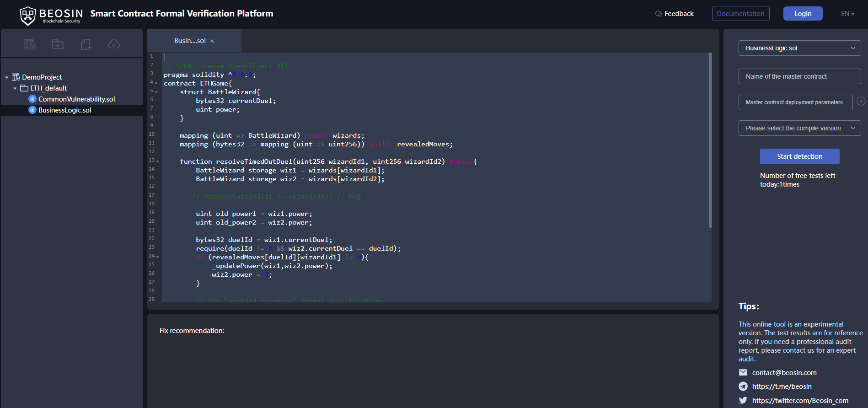Click the Telegram icon

[x=743, y=387]
